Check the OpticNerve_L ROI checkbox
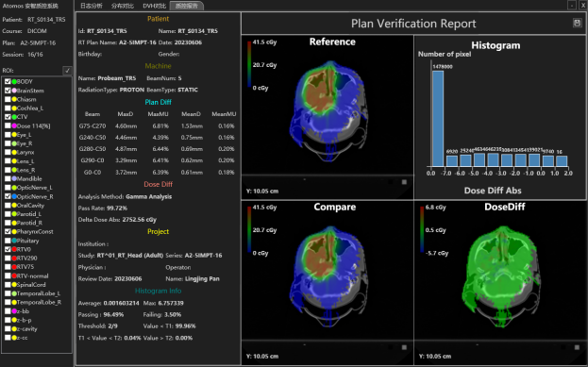The width and height of the screenshot is (588, 367). coord(8,188)
